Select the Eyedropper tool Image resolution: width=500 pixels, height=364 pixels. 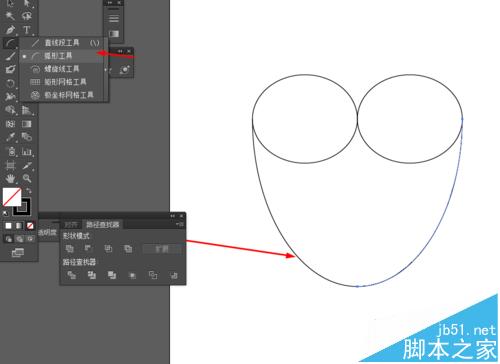click(10, 137)
